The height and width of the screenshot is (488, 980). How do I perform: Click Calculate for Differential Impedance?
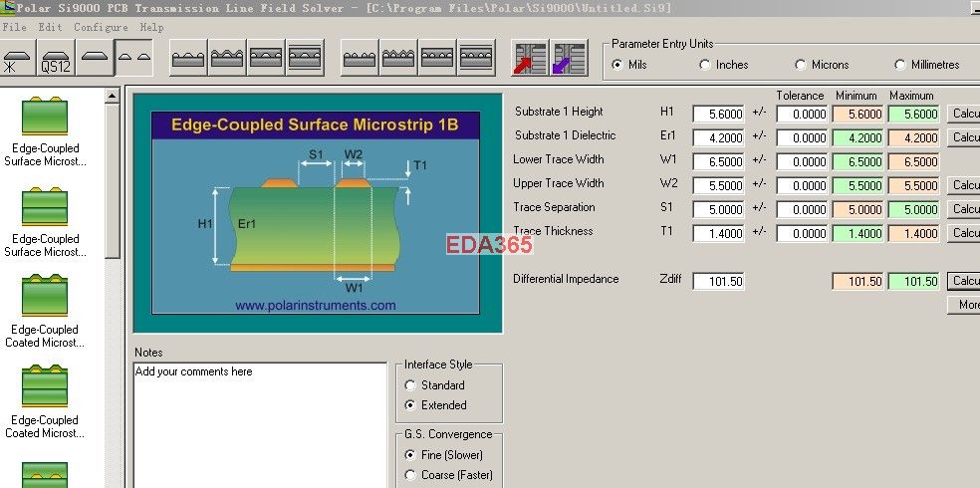tap(964, 281)
